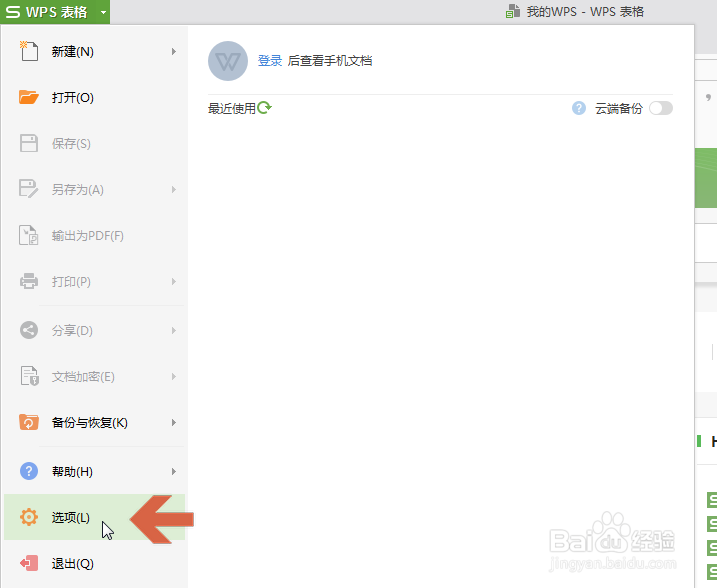This screenshot has width=717, height=588.
Task: Click the Save floppy disk icon
Action: pyautogui.click(x=29, y=143)
